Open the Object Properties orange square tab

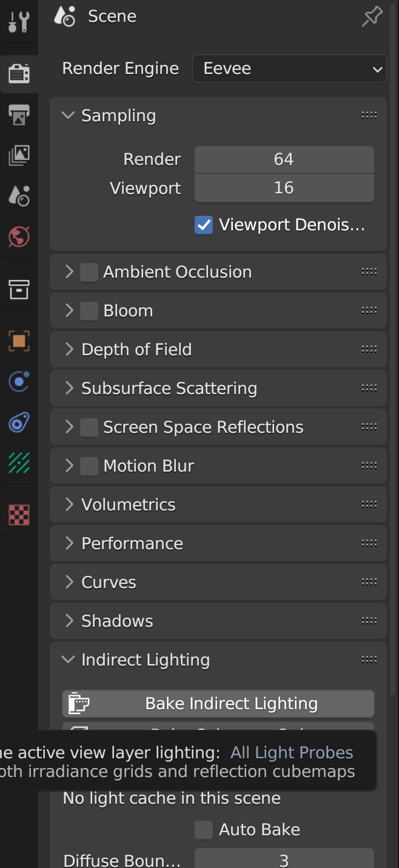18,341
